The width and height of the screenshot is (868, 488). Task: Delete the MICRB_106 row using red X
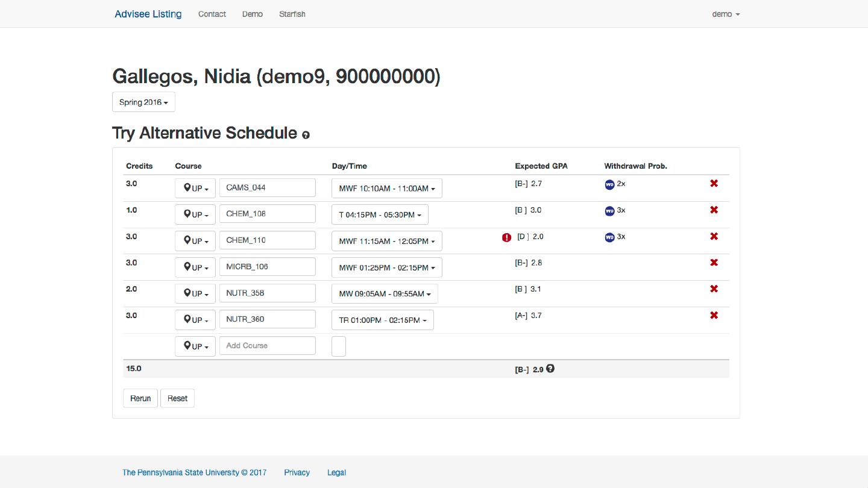pos(714,263)
